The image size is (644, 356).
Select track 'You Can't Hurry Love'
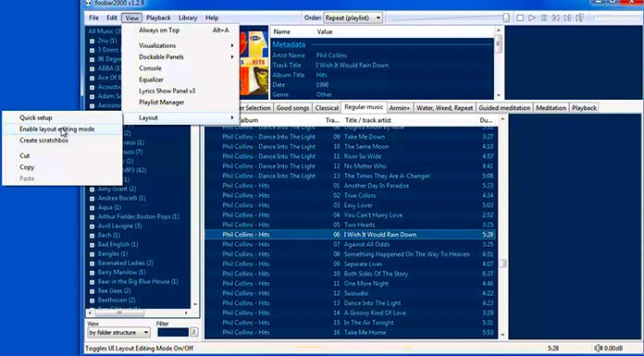[350, 215]
